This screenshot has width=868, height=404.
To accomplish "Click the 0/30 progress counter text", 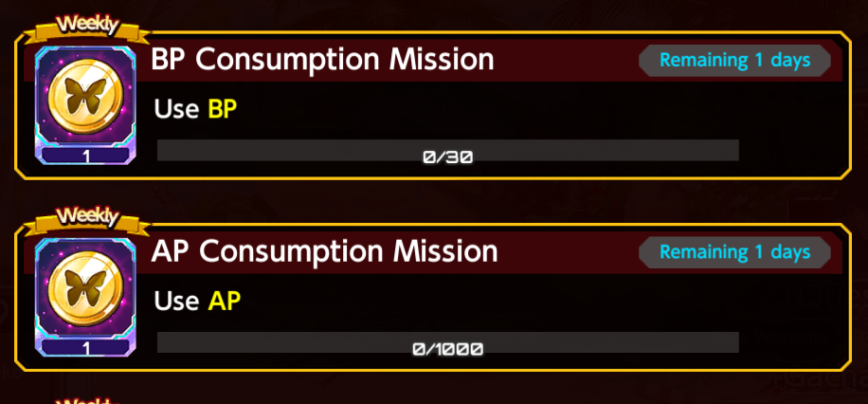I will coord(448,157).
